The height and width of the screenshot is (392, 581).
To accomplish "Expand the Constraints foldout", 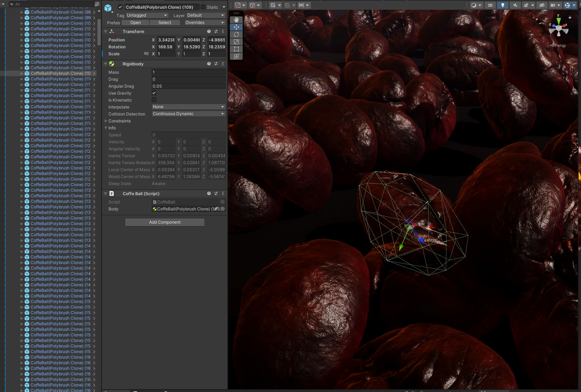I will [106, 121].
